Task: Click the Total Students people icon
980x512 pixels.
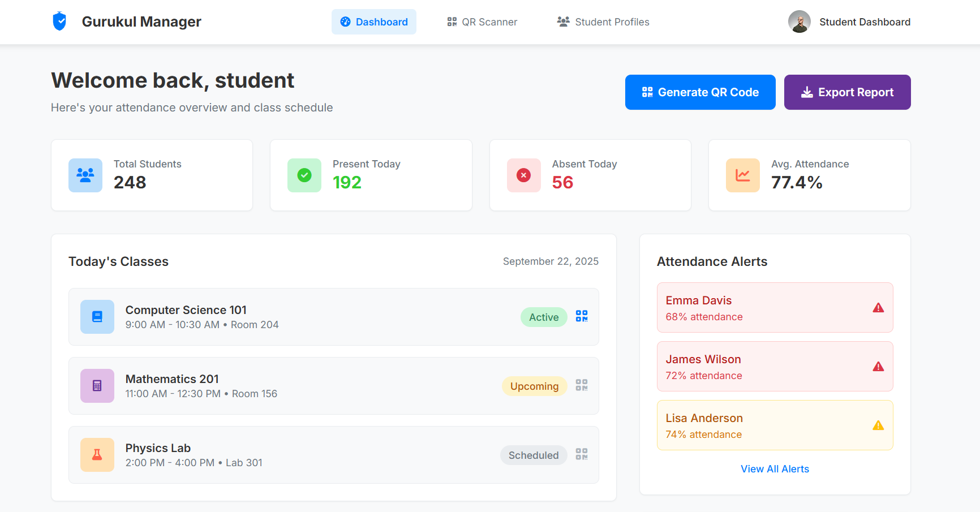Action: pyautogui.click(x=85, y=175)
